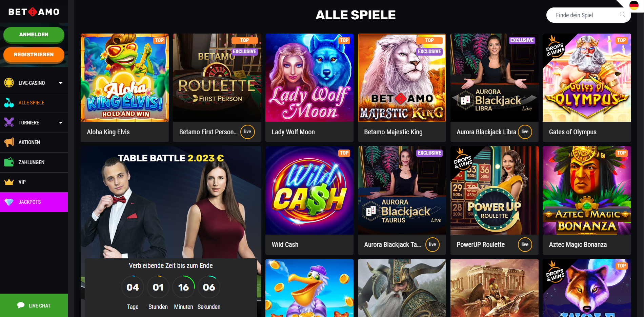The width and height of the screenshot is (644, 317).
Task: Click the search magnifier icon
Action: click(622, 15)
